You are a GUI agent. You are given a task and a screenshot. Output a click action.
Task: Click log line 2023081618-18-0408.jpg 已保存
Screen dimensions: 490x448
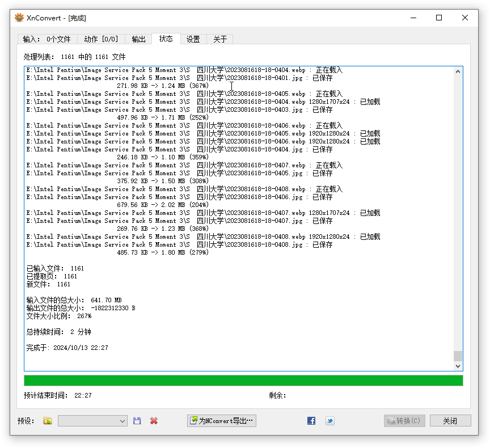[x=179, y=244]
